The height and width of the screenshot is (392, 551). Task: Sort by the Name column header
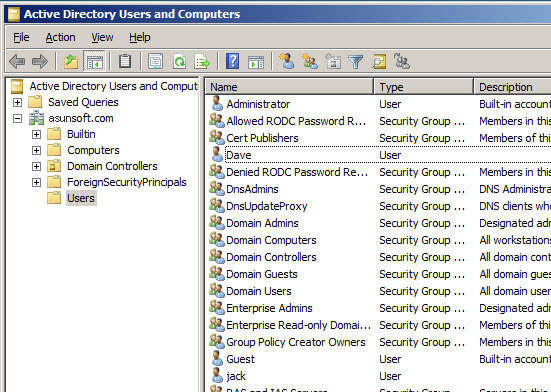click(x=289, y=87)
